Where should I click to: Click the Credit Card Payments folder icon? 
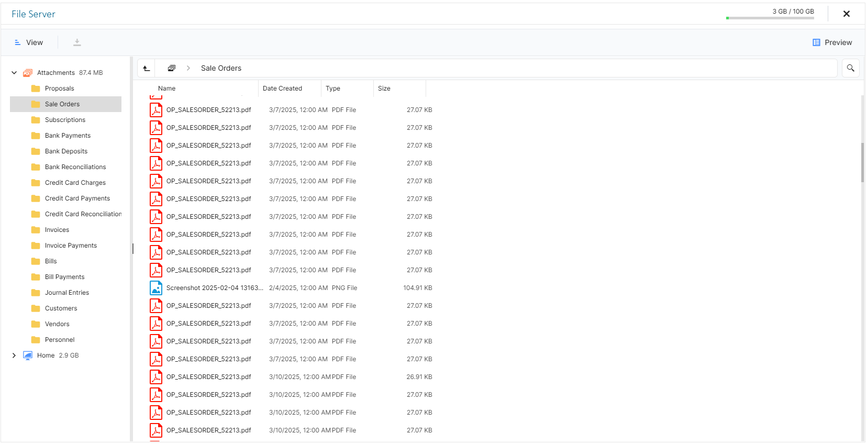coord(36,198)
